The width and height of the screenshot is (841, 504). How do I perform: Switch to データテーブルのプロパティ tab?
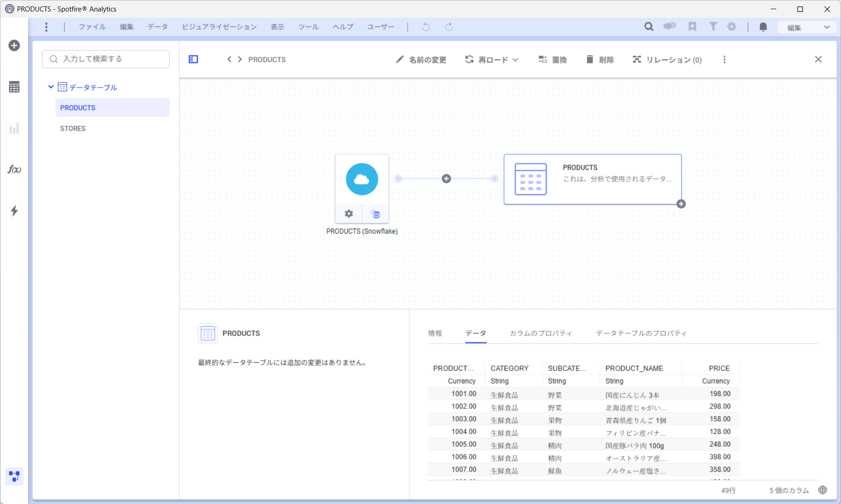click(x=641, y=333)
